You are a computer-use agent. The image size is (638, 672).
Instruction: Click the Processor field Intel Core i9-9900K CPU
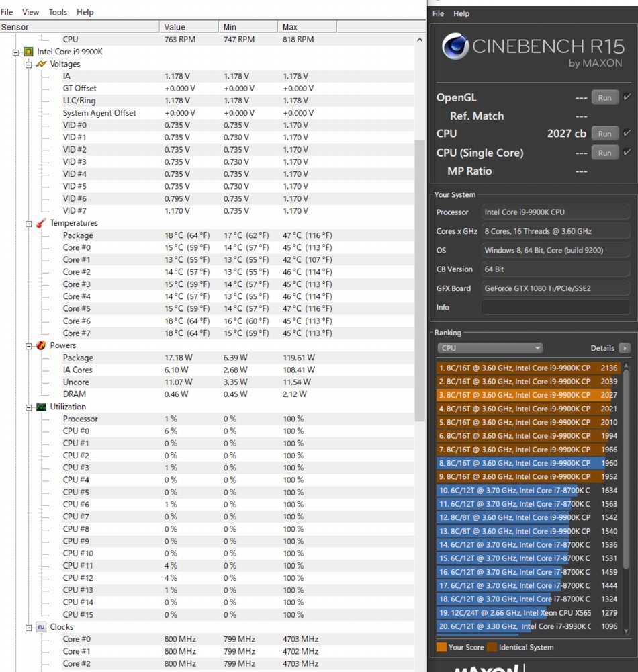pyautogui.click(x=555, y=212)
